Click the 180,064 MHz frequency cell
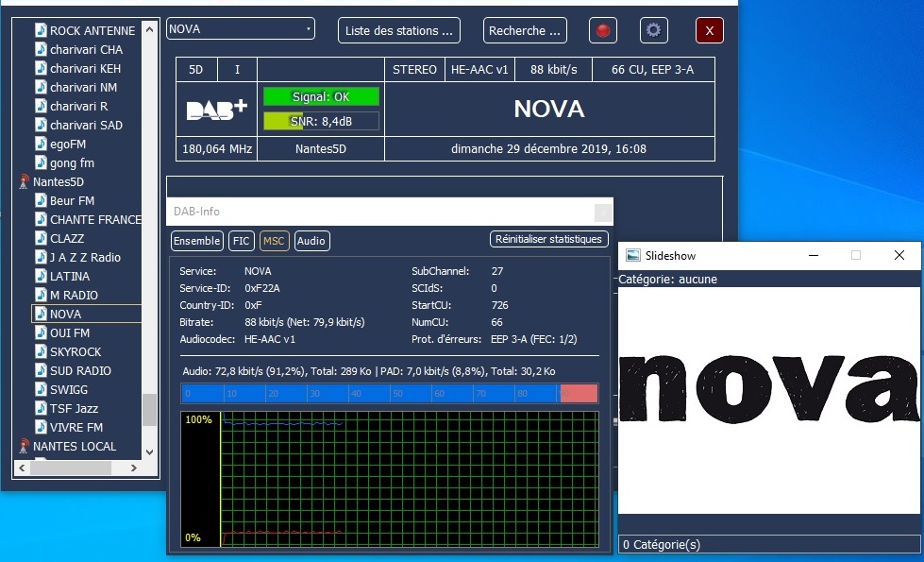Viewport: 924px width, 562px height. click(217, 148)
